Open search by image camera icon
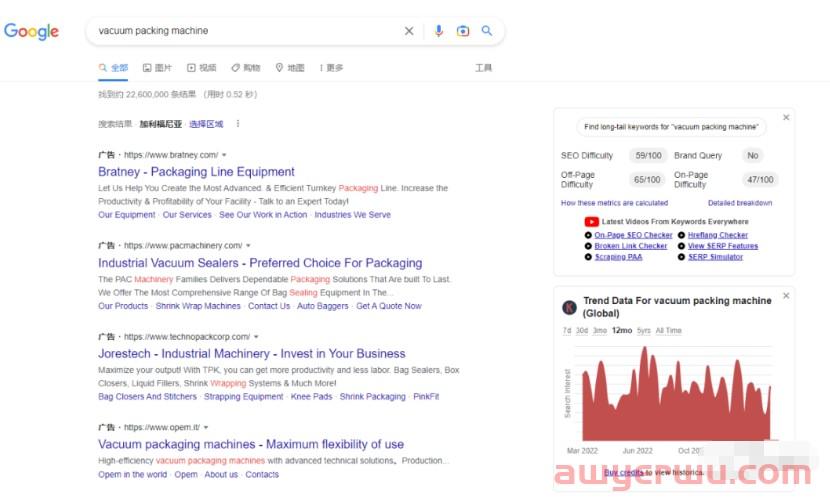 462,31
